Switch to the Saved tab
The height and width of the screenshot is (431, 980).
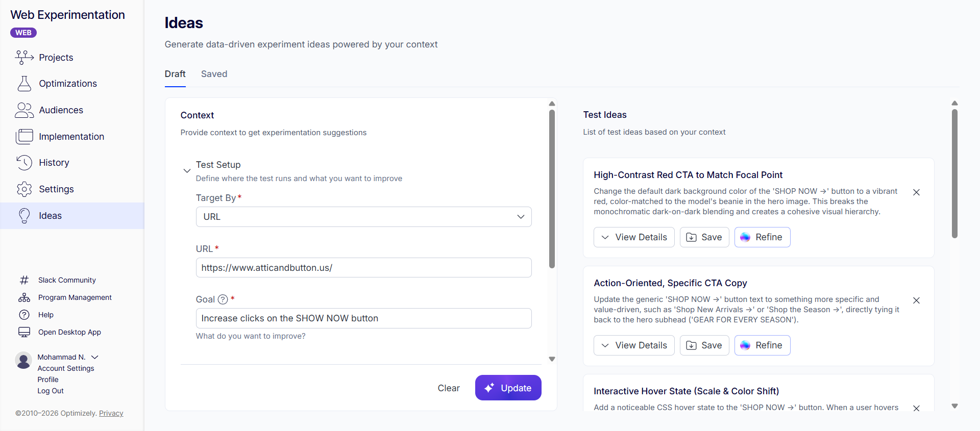coord(214,74)
